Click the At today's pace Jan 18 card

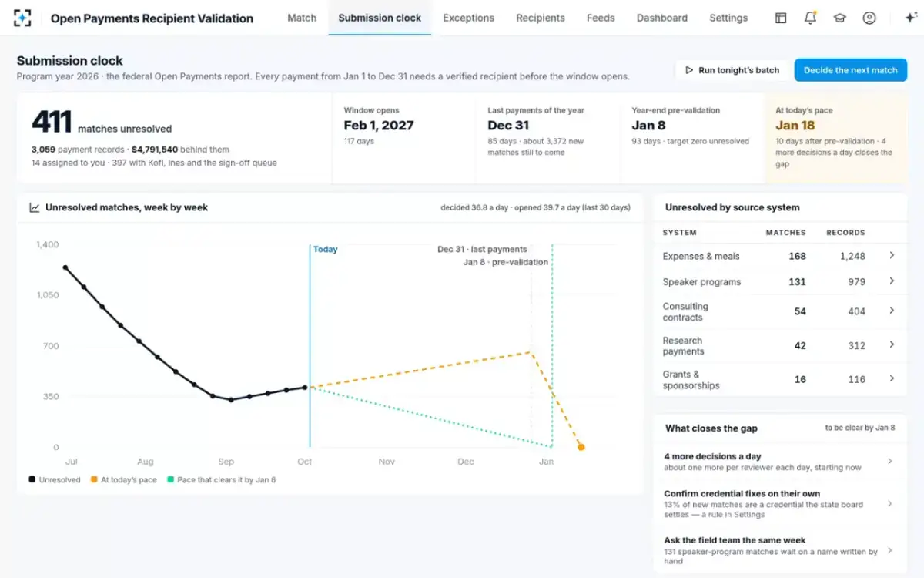836,138
